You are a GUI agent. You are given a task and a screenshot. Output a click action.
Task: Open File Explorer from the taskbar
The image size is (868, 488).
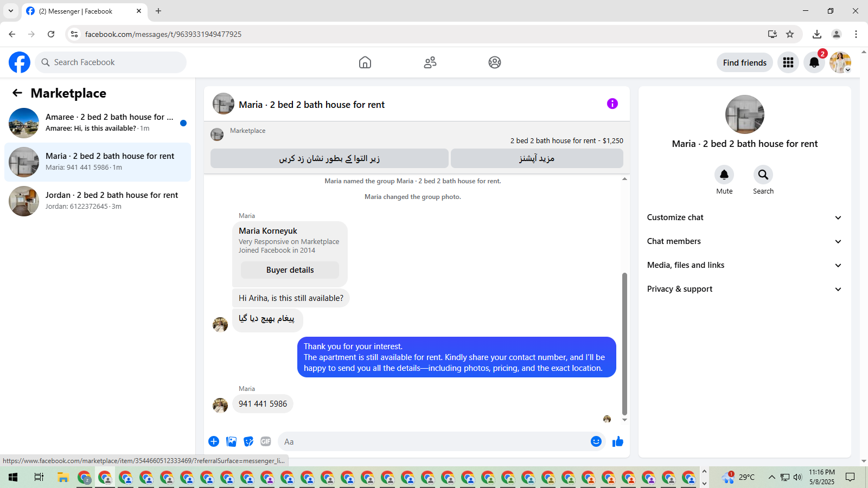(x=63, y=477)
